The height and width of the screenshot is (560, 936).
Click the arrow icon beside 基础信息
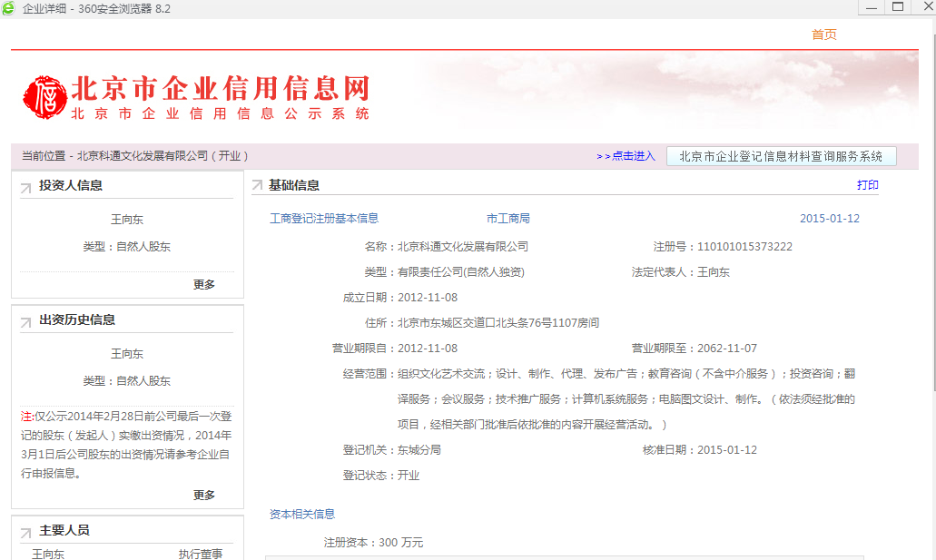click(x=258, y=186)
